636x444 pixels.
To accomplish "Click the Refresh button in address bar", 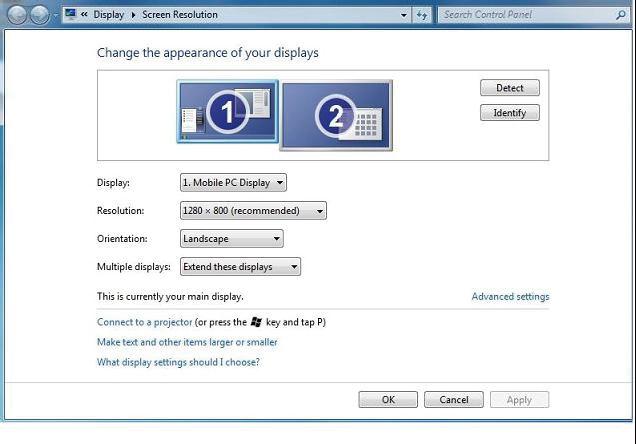I will [422, 15].
